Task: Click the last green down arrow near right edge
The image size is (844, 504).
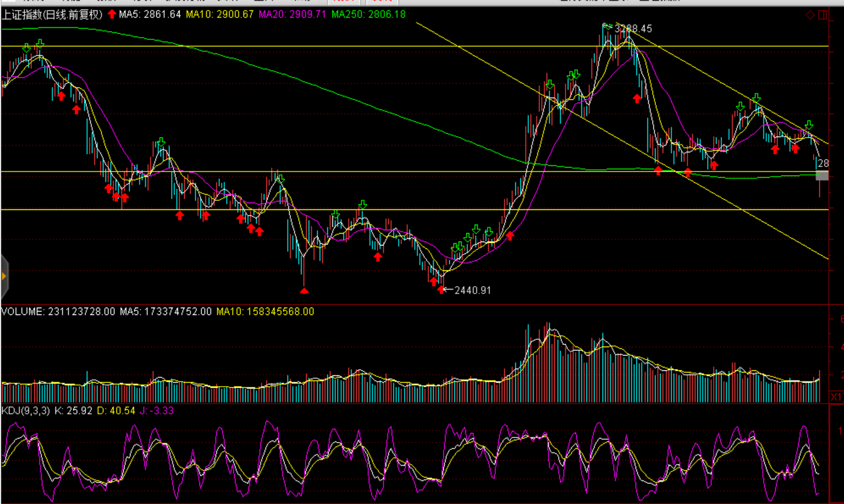Action: pyautogui.click(x=809, y=125)
